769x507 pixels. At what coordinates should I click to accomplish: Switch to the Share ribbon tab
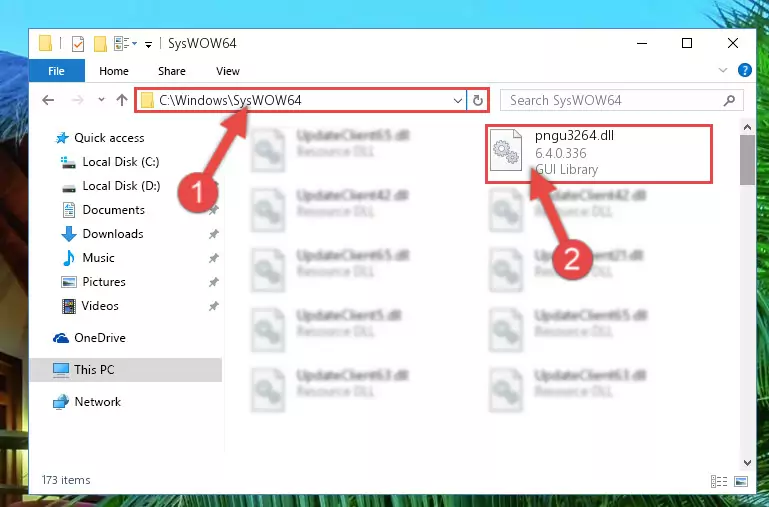(172, 71)
